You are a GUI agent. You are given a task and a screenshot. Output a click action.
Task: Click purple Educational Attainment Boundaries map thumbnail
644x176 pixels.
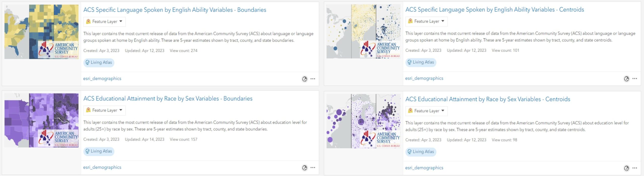pyautogui.click(x=42, y=120)
